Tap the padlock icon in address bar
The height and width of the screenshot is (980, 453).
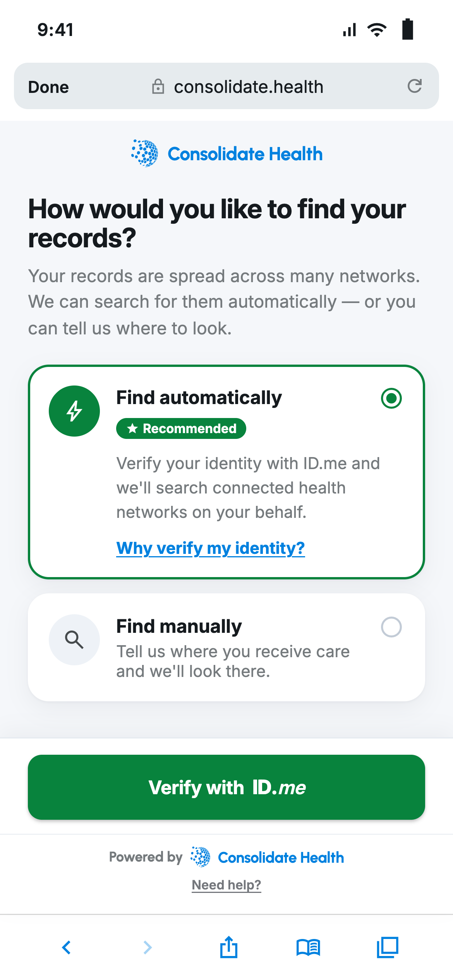(x=158, y=86)
